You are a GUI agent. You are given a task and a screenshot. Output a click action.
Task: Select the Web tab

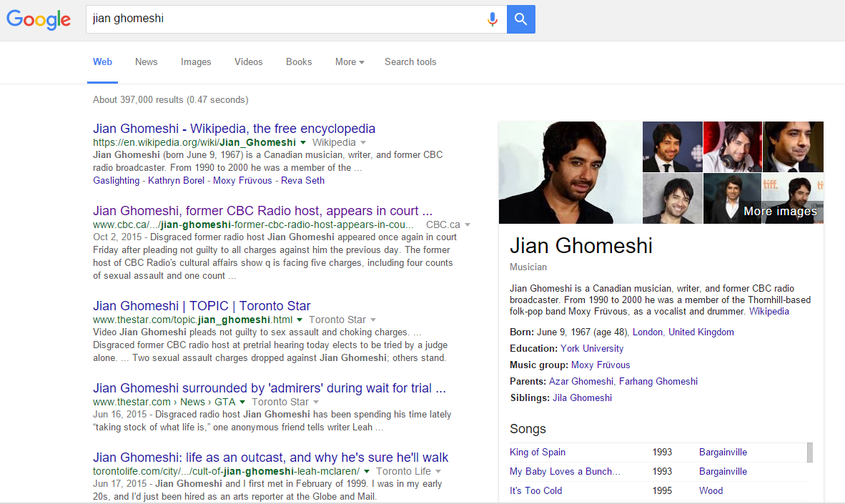pos(102,62)
